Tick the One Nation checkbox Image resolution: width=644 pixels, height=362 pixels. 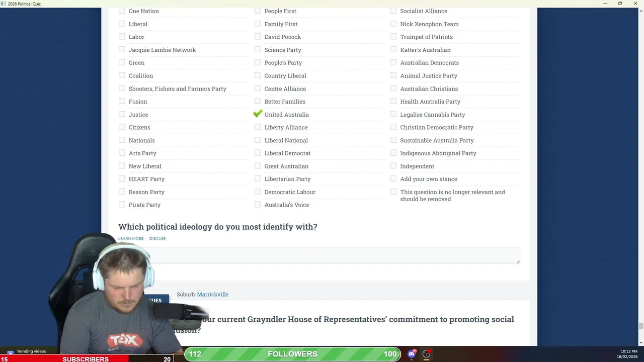click(122, 11)
